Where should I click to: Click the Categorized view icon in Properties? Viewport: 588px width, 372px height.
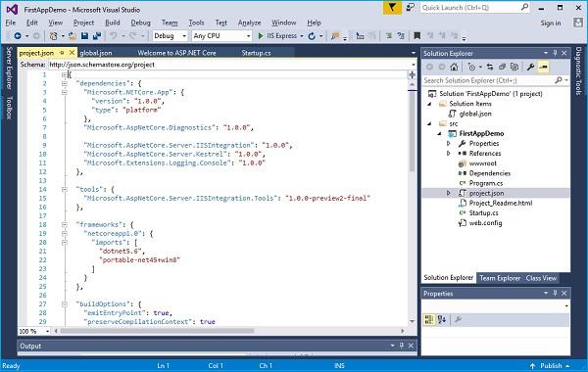(428, 319)
